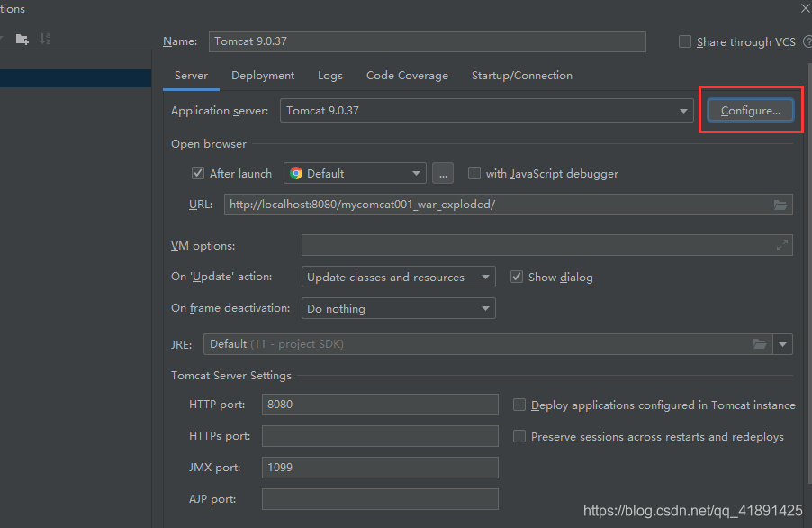Toggle the Show dialog checkbox
Image resolution: width=812 pixels, height=528 pixels.
tap(517, 277)
